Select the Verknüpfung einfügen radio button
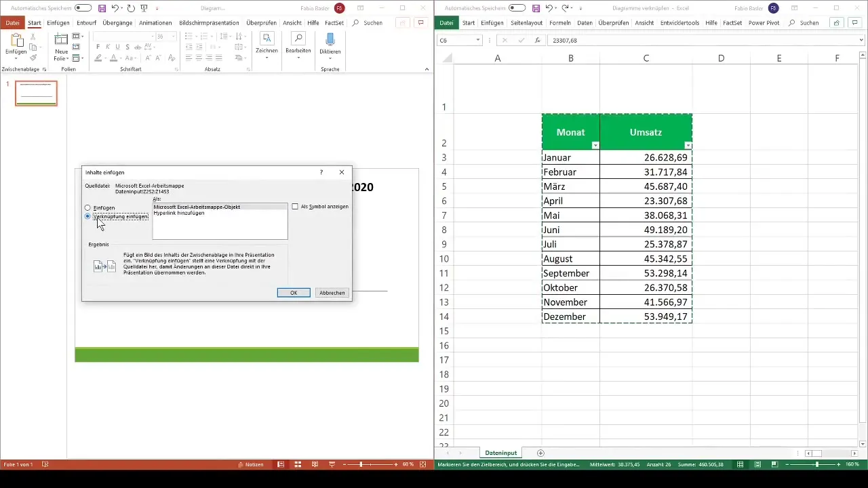Viewport: 868px width, 488px height. pos(87,216)
